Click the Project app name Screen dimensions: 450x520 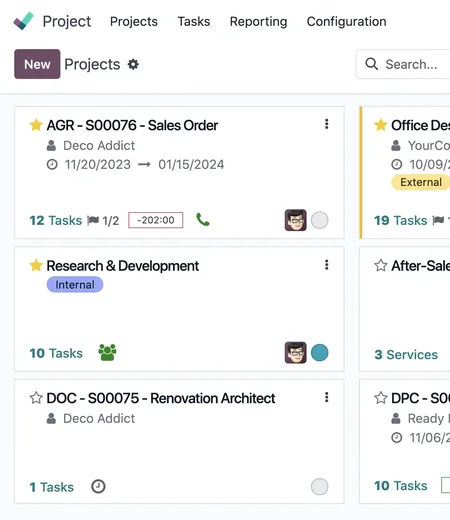(67, 21)
